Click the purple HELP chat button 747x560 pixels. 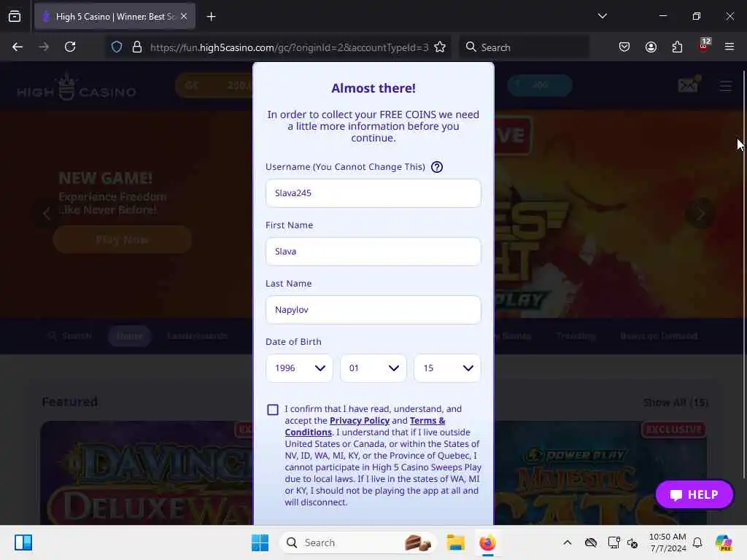[x=694, y=495]
